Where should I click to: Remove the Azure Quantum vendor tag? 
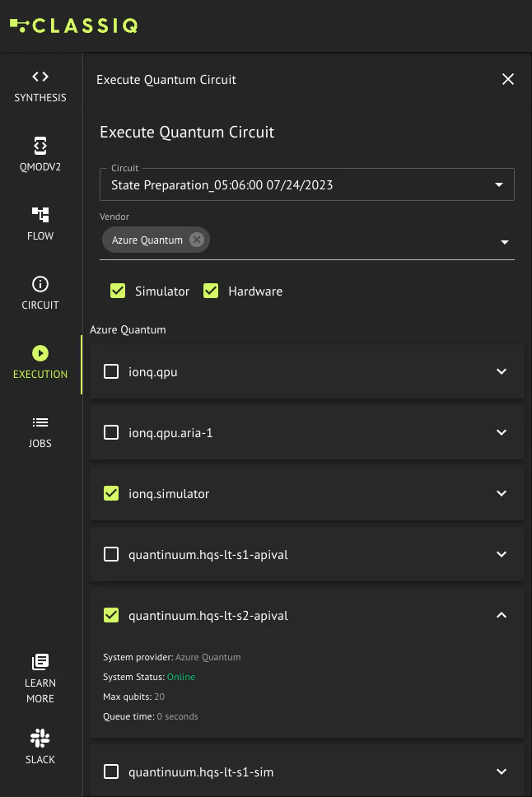(x=196, y=239)
